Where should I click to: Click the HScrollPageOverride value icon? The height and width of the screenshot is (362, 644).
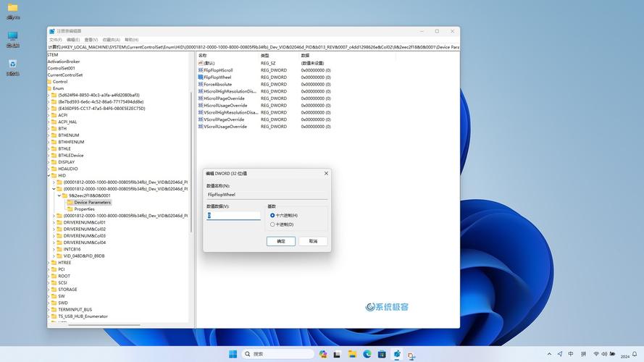pos(201,98)
